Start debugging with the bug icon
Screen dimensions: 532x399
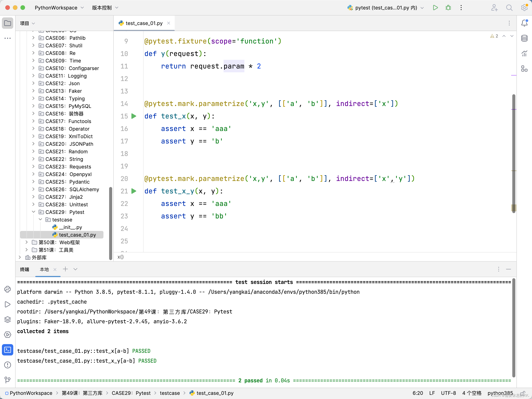[x=448, y=8]
